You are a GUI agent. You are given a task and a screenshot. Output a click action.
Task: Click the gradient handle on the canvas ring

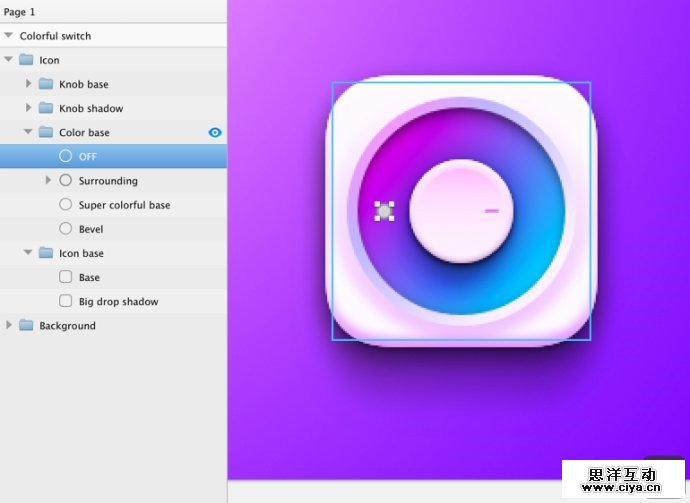[384, 211]
